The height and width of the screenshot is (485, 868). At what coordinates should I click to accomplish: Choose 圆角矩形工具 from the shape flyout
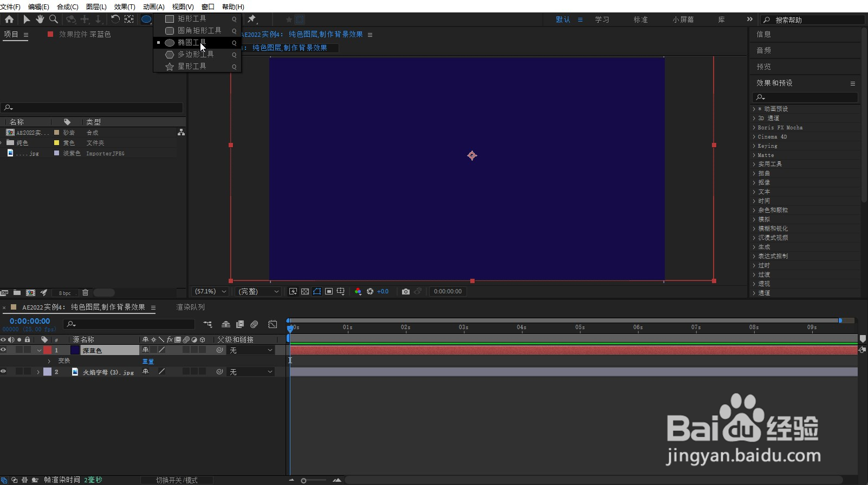click(197, 30)
